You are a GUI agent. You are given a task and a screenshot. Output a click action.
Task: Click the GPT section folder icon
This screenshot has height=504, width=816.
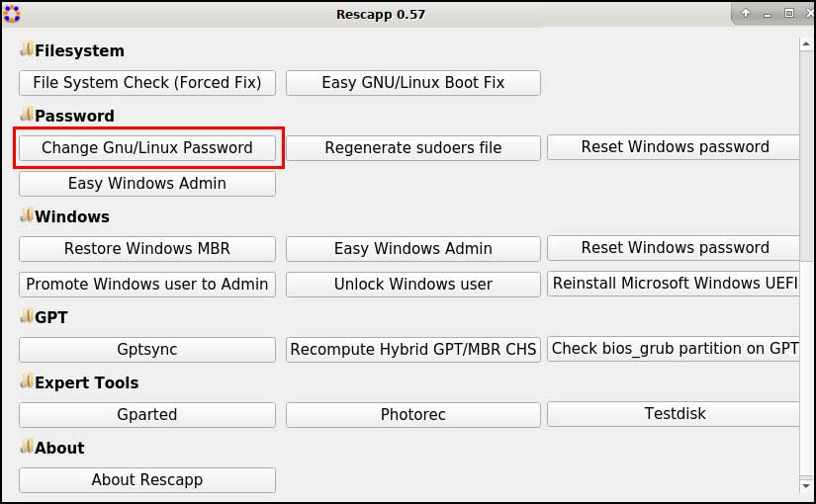click(x=27, y=316)
